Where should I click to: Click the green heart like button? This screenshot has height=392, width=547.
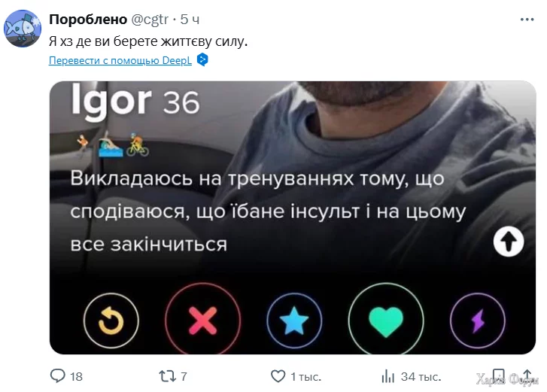click(386, 321)
